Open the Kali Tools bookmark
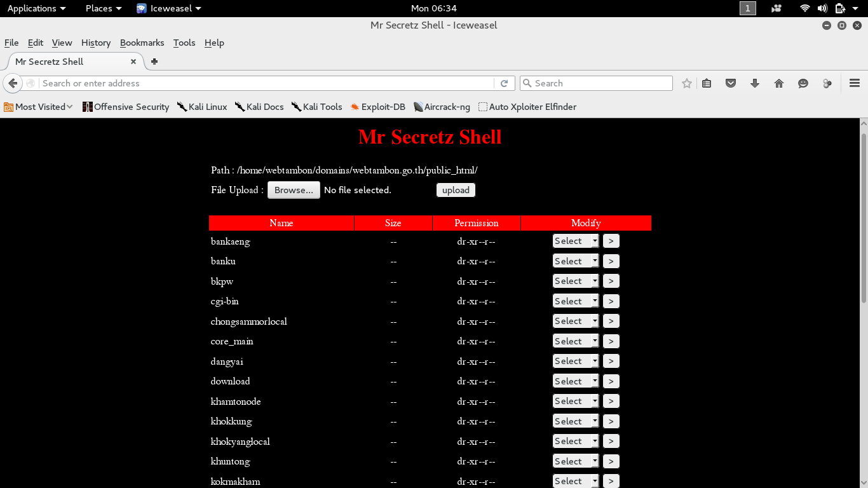Image resolution: width=868 pixels, height=488 pixels. [316, 107]
